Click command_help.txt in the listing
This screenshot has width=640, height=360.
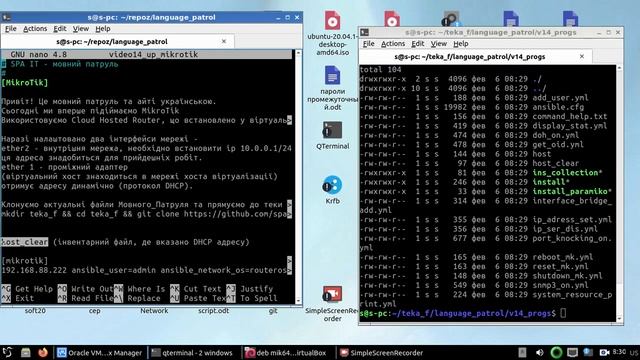tap(569, 117)
